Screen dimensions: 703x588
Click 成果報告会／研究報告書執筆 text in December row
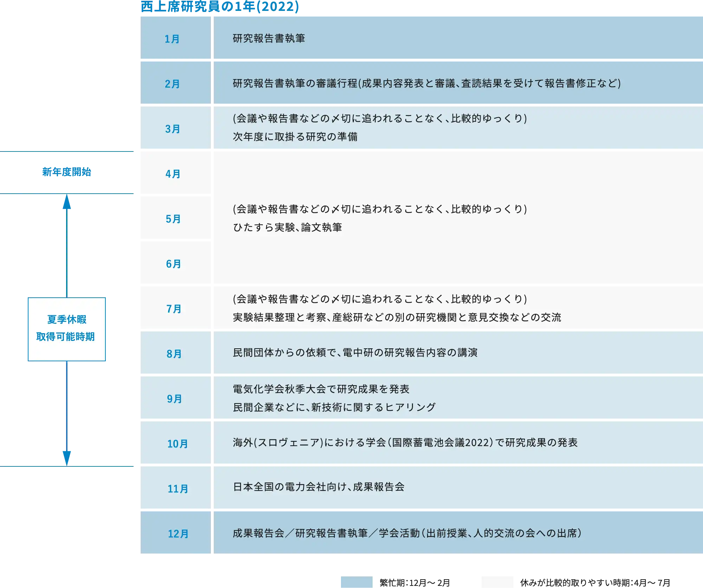pos(300,533)
